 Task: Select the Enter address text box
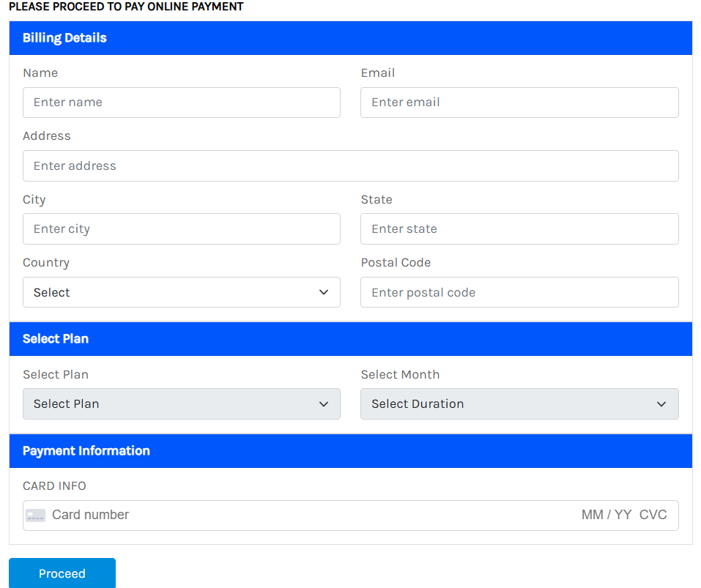[350, 165]
